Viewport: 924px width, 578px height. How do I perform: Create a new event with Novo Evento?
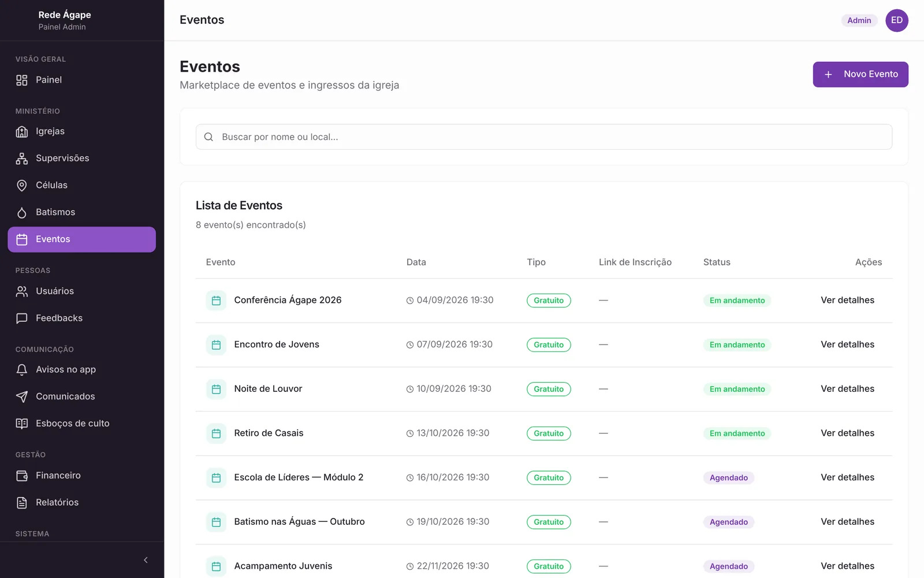(x=860, y=75)
